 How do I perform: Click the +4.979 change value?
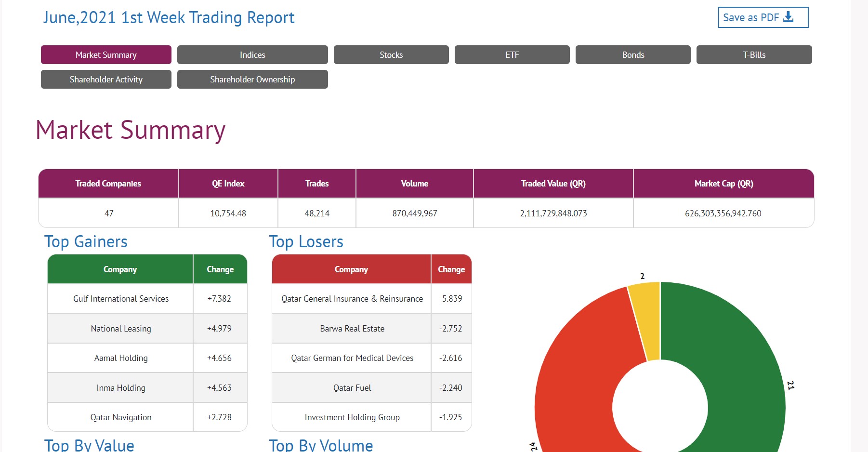click(x=219, y=329)
